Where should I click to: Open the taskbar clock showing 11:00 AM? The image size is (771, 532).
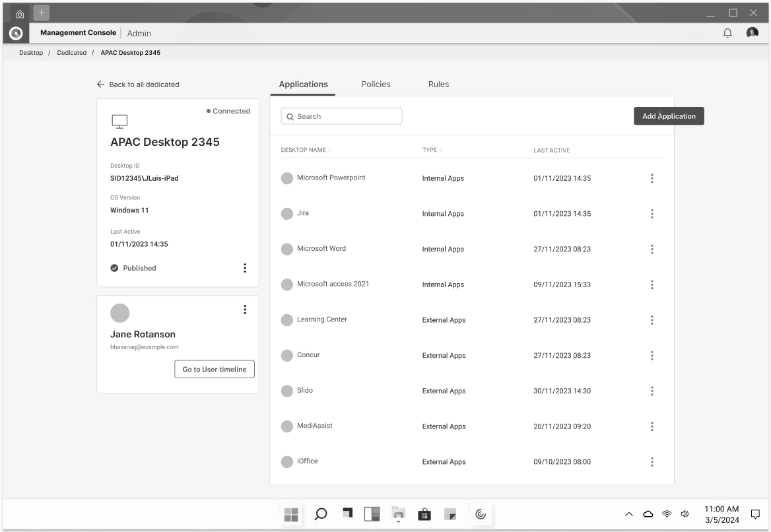(722, 514)
